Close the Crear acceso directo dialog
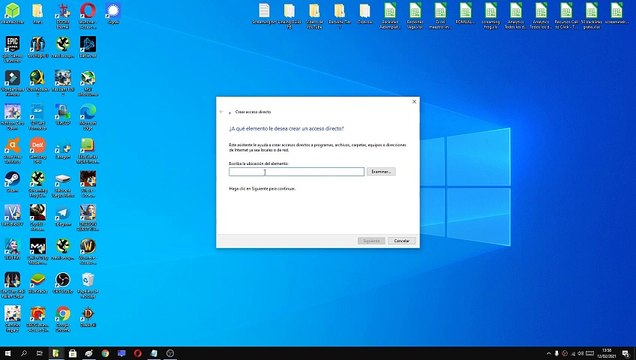 (414, 102)
